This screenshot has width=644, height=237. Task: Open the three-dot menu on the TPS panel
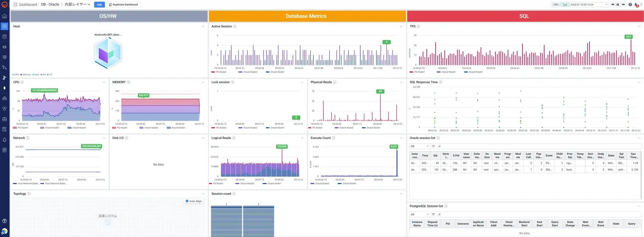tap(639, 26)
